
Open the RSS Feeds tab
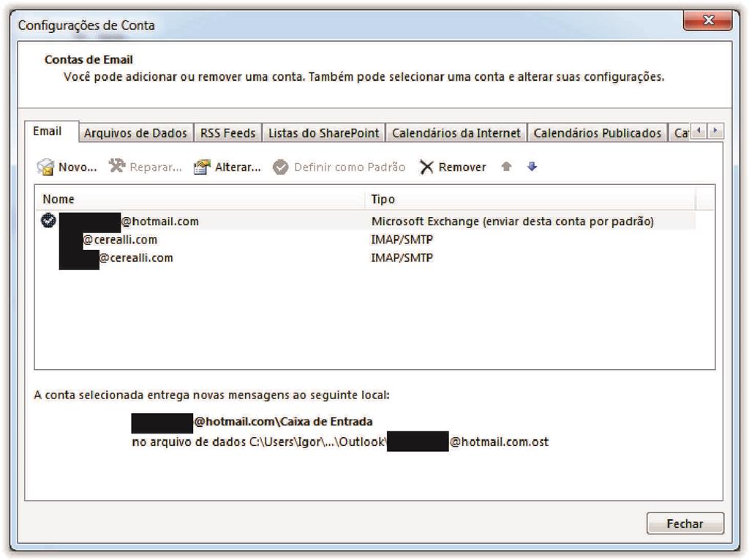tap(228, 133)
